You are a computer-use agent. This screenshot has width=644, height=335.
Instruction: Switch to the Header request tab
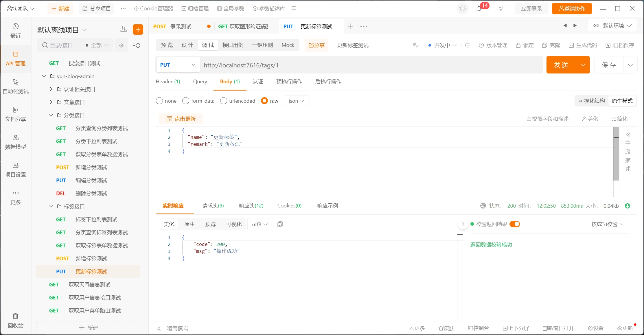pyautogui.click(x=168, y=82)
